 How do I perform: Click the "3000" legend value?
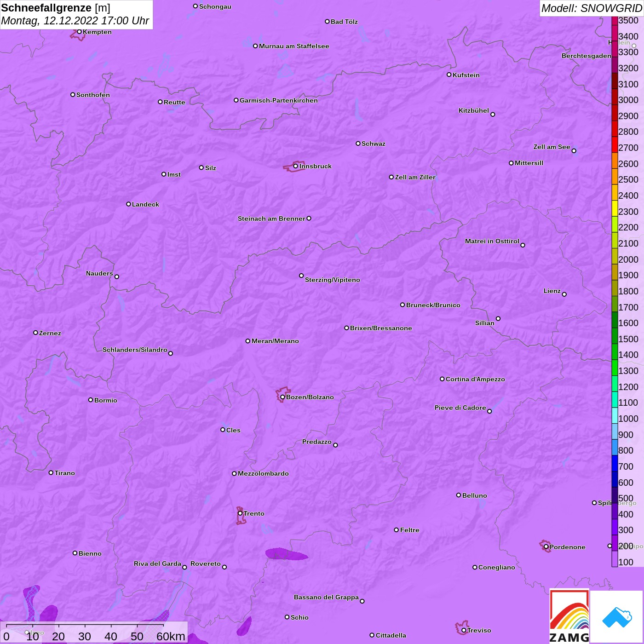click(628, 100)
